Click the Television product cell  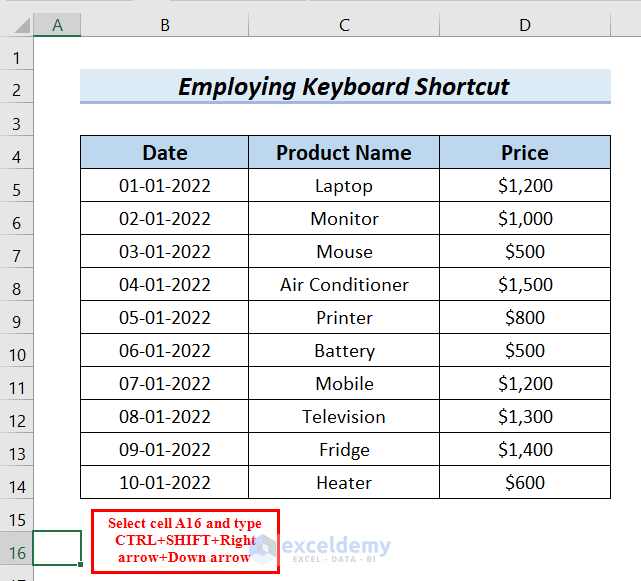click(344, 417)
